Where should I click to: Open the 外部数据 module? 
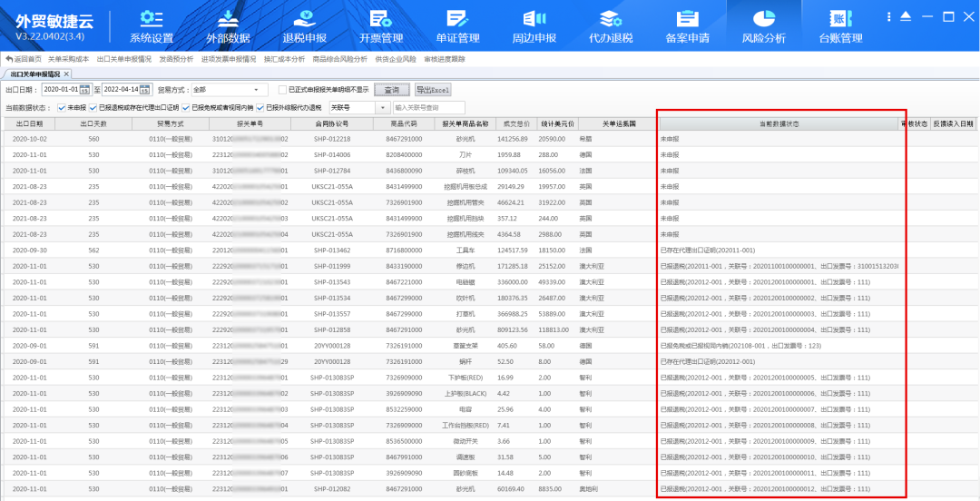click(228, 25)
